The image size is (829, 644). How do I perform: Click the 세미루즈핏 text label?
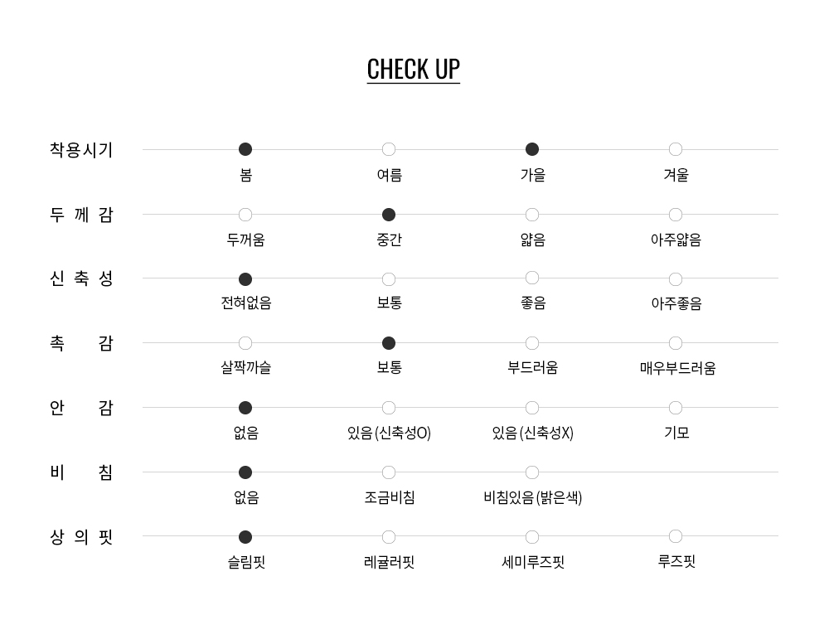pos(533,562)
